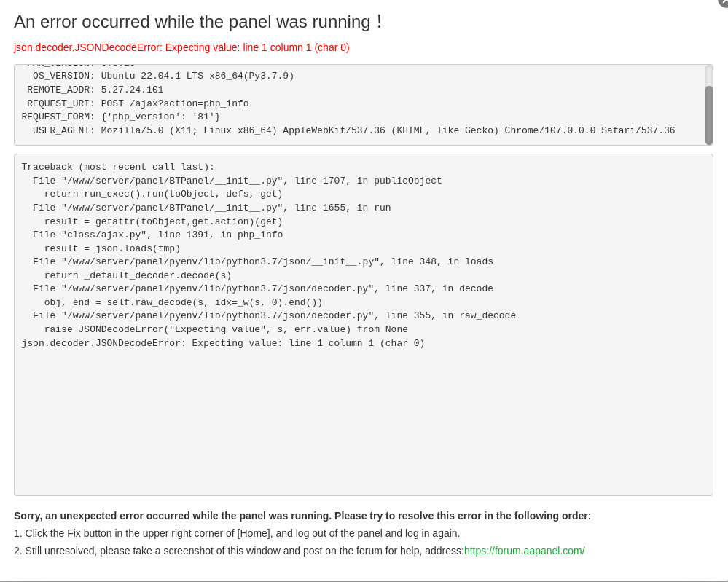Click the json/__init__.py line 348 entry
This screenshot has height=582, width=728.
[x=262, y=261]
